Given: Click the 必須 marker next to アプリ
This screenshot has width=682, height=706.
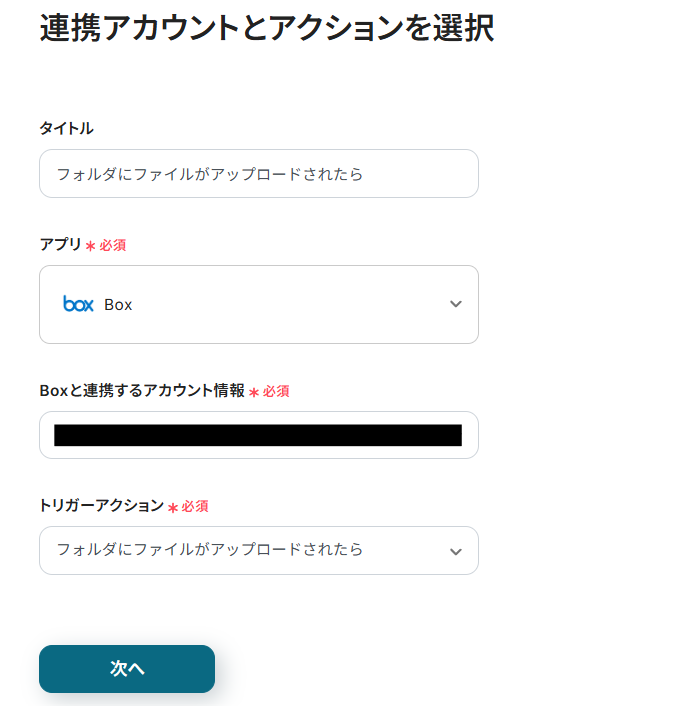Looking at the screenshot, I should coord(112,245).
